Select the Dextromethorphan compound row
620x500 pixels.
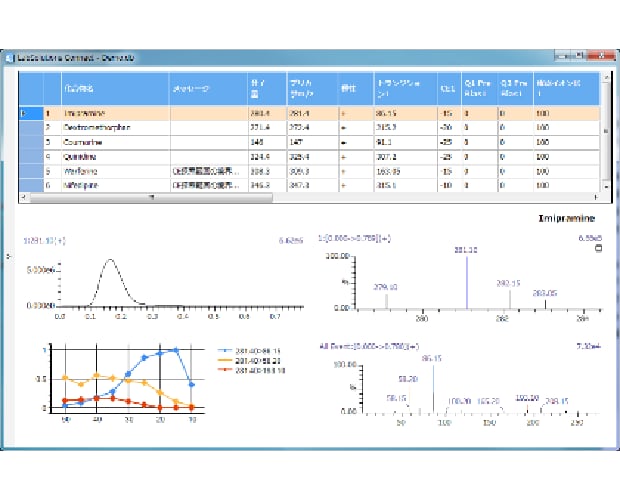tap(310, 128)
